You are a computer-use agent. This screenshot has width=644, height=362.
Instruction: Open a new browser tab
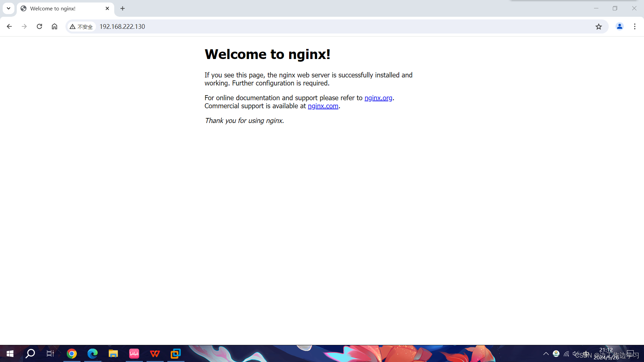coord(122,8)
